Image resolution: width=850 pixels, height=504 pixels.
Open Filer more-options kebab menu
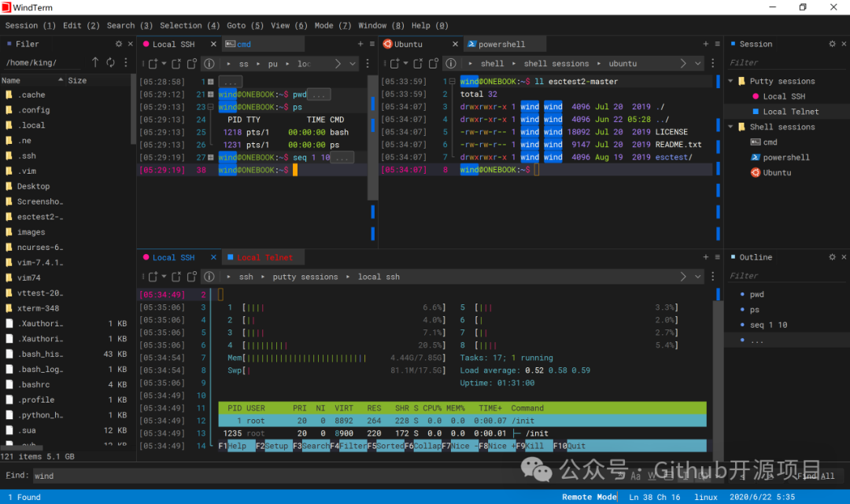click(x=126, y=62)
